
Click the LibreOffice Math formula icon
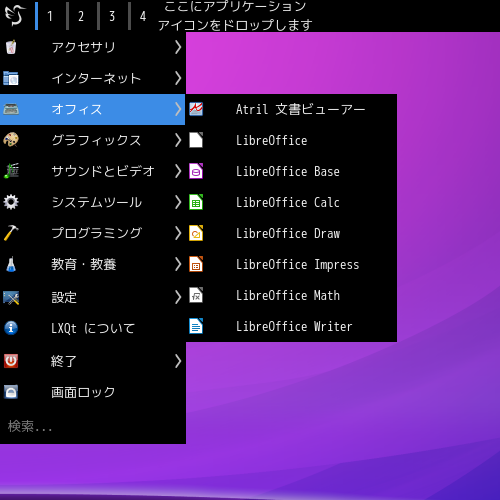(196, 295)
